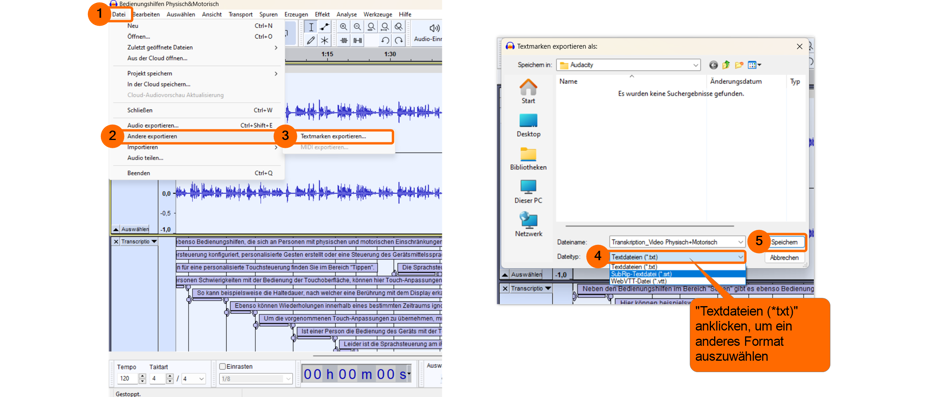
Task: Click the Redo arrow icon
Action: pos(399,41)
